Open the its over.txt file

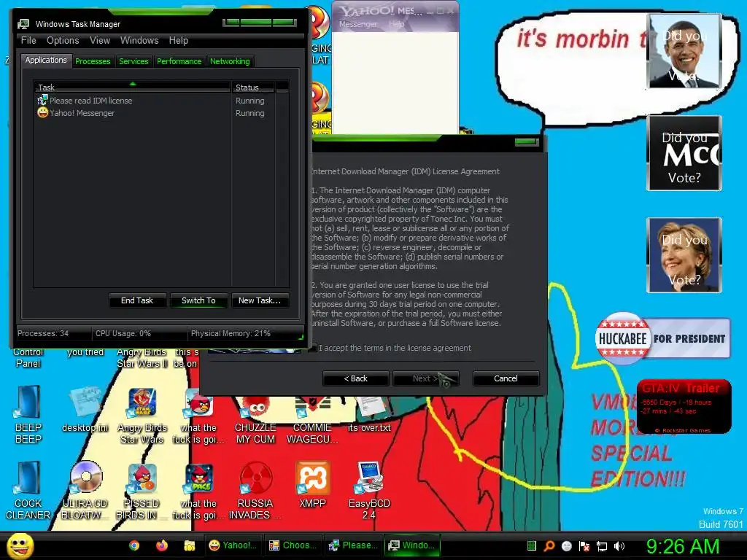[x=369, y=414]
